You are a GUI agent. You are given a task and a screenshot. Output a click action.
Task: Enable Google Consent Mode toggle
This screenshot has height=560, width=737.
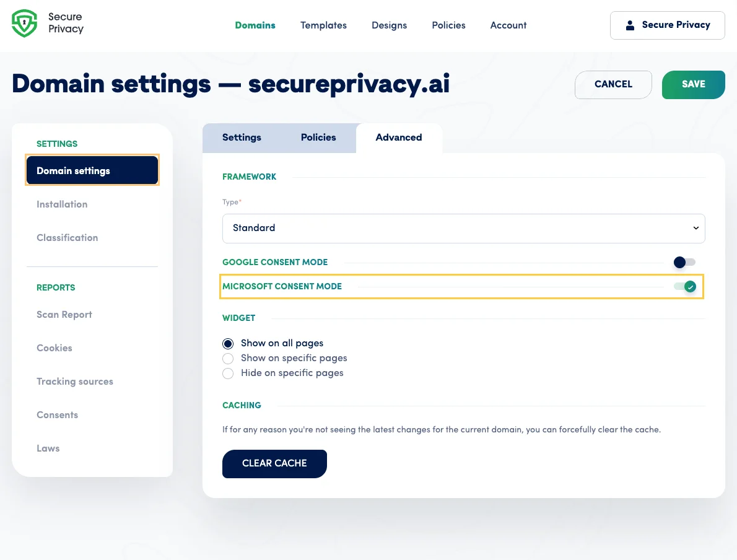684,262
